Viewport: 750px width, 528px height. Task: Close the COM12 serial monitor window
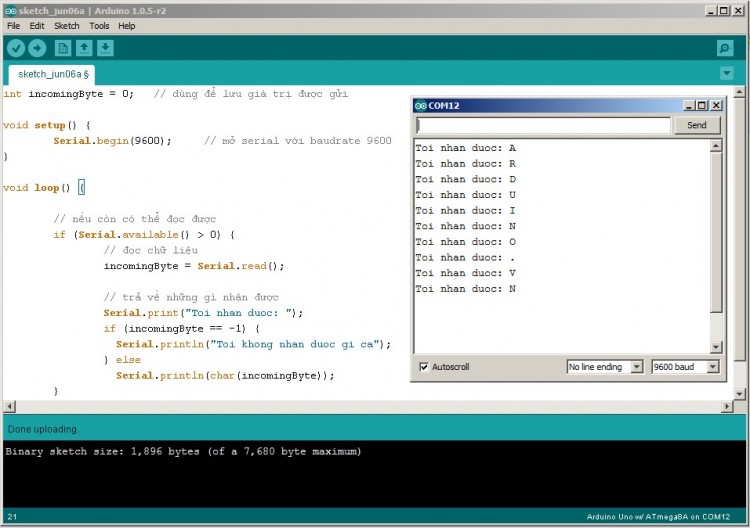tap(716, 105)
